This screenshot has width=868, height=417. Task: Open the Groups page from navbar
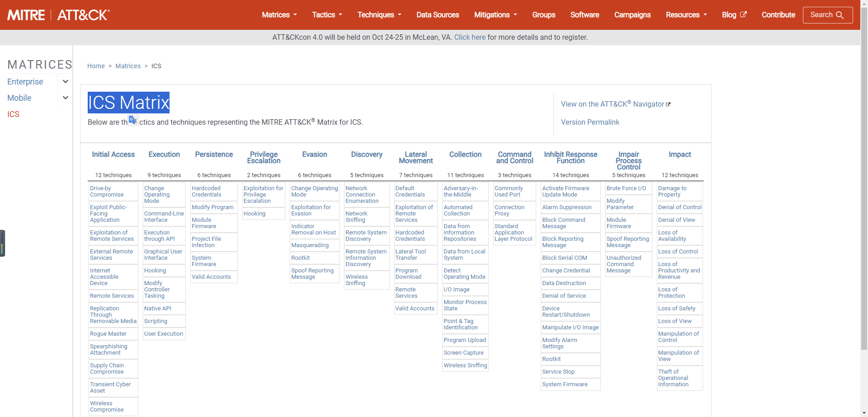tap(543, 15)
